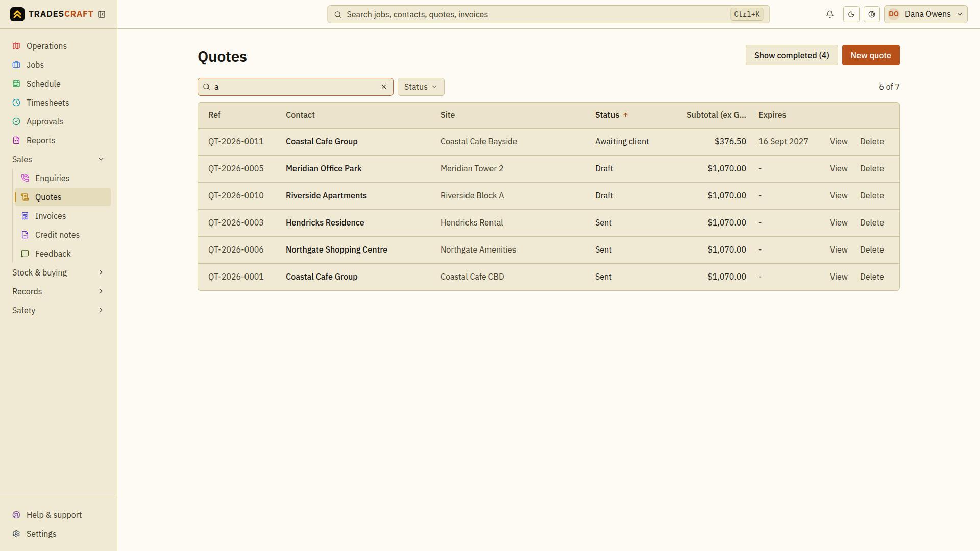Expand the Records section
980x551 pixels.
58,291
